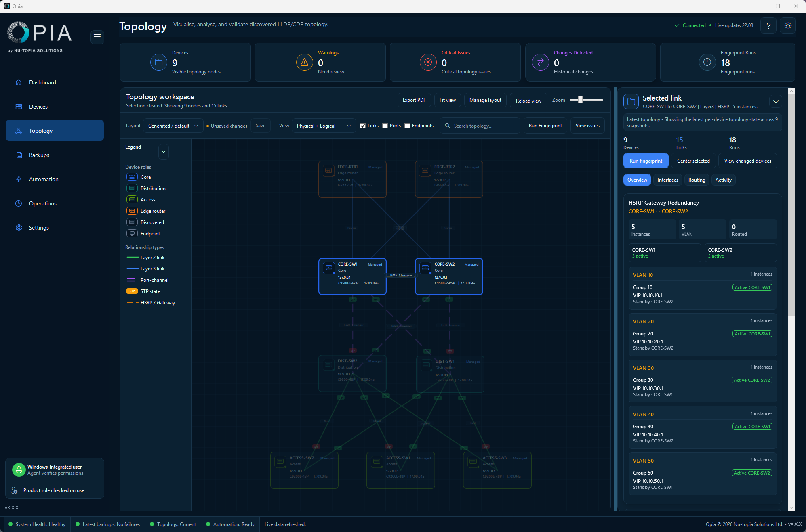Open the View Physical + Logical dropdown

pos(324,126)
